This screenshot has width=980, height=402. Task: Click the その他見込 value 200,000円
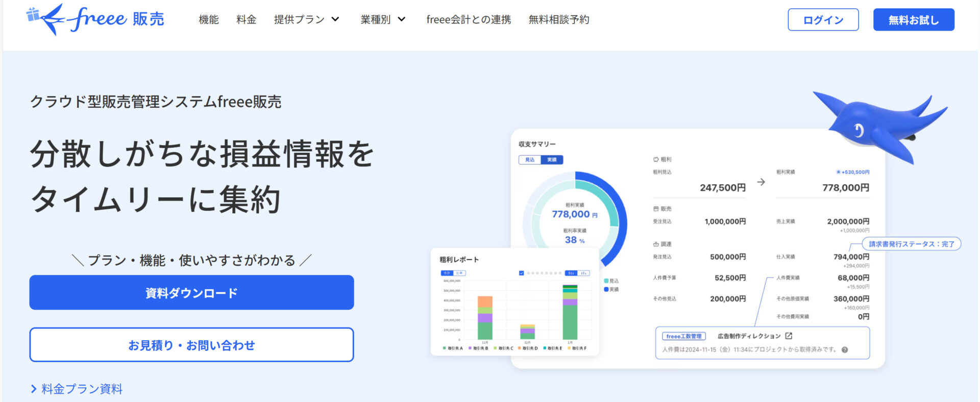728,298
